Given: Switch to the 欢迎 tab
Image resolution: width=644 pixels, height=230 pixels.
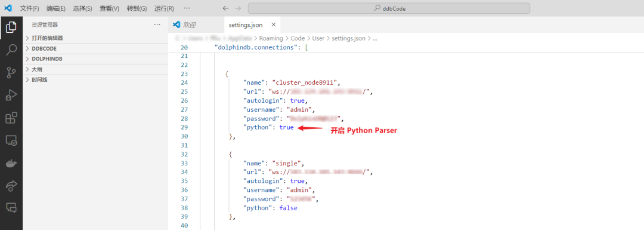Looking at the screenshot, I should [184, 24].
